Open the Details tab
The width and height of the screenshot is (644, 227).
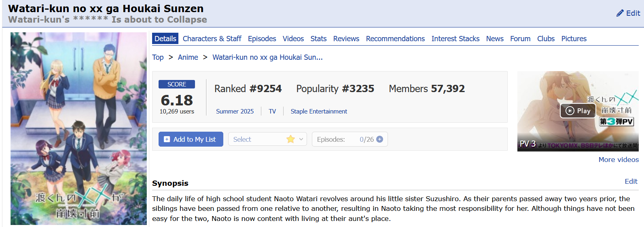coord(165,39)
